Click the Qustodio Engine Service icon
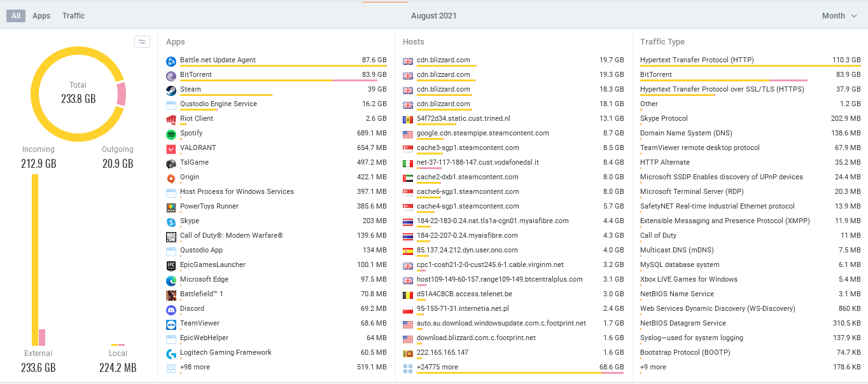The image size is (868, 384). click(x=171, y=105)
